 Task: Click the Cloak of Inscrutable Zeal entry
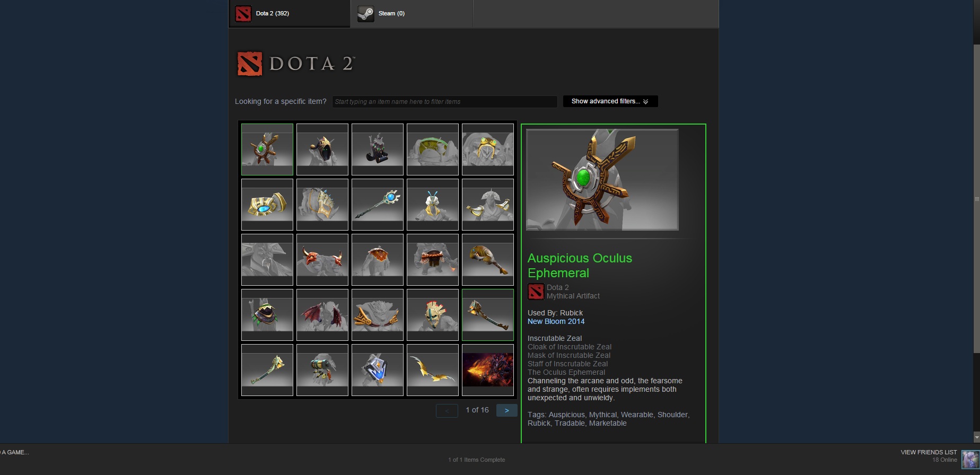[x=570, y=347]
